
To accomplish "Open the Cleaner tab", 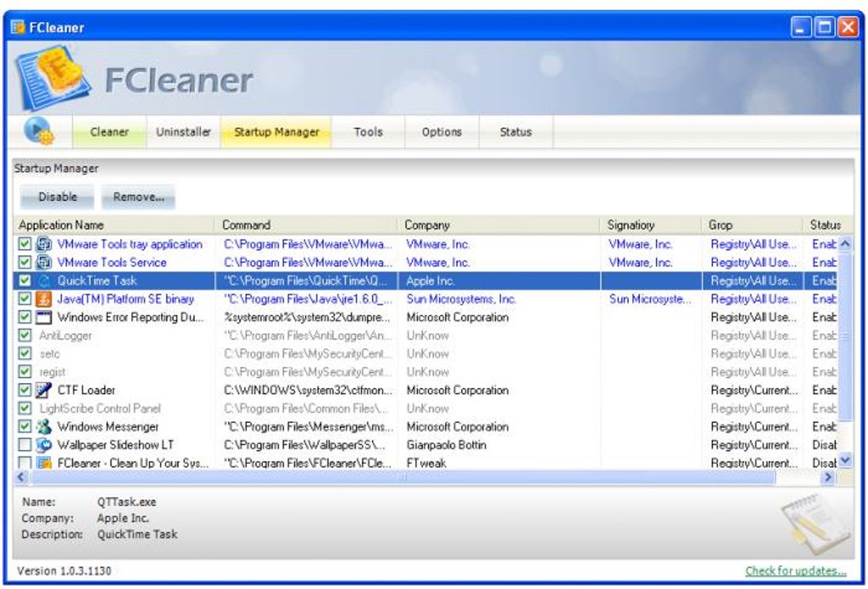I will [x=109, y=132].
